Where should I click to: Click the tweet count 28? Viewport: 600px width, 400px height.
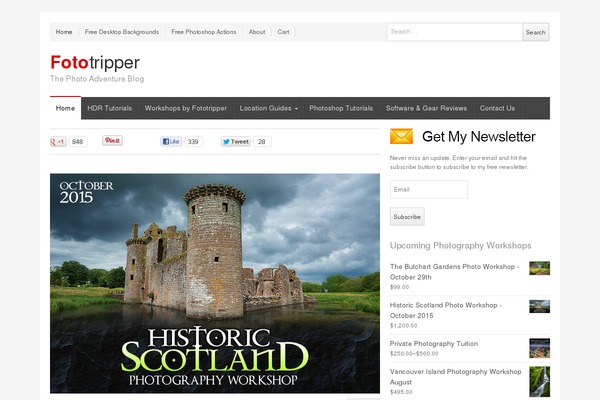(x=262, y=142)
